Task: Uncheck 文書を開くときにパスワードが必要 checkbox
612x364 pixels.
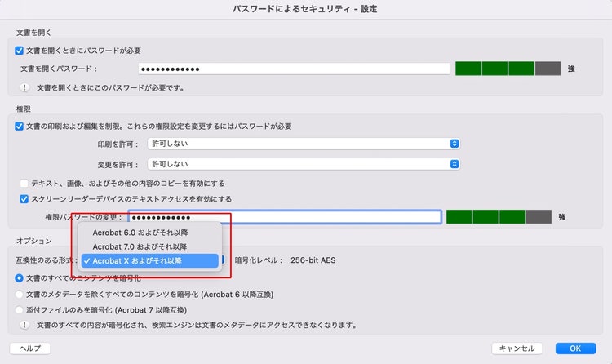Action: point(19,51)
